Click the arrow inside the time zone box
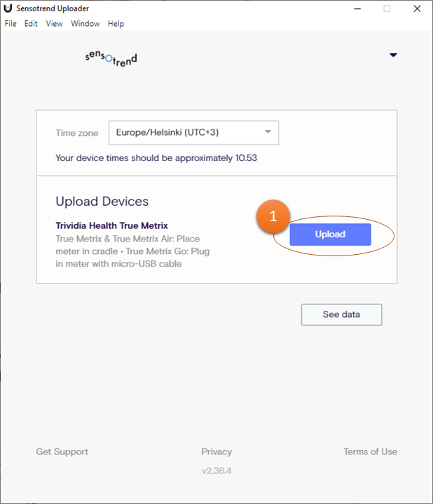433x504 pixels. click(x=268, y=132)
